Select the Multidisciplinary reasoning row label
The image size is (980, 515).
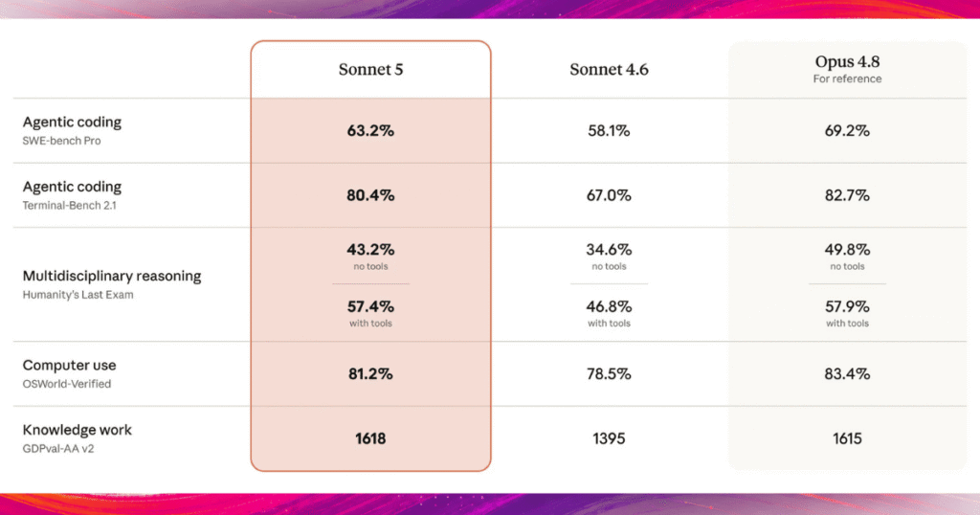pos(112,276)
